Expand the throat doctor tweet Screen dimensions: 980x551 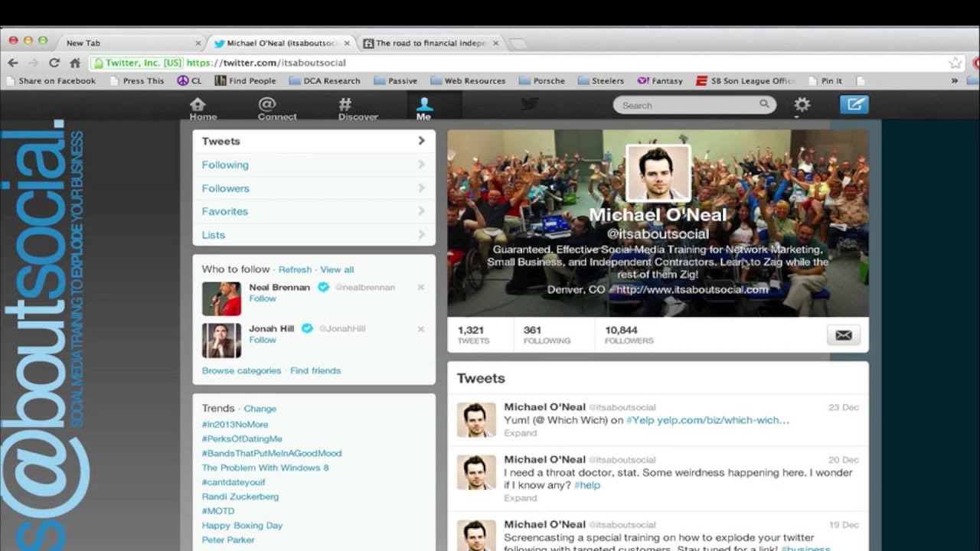pos(520,498)
